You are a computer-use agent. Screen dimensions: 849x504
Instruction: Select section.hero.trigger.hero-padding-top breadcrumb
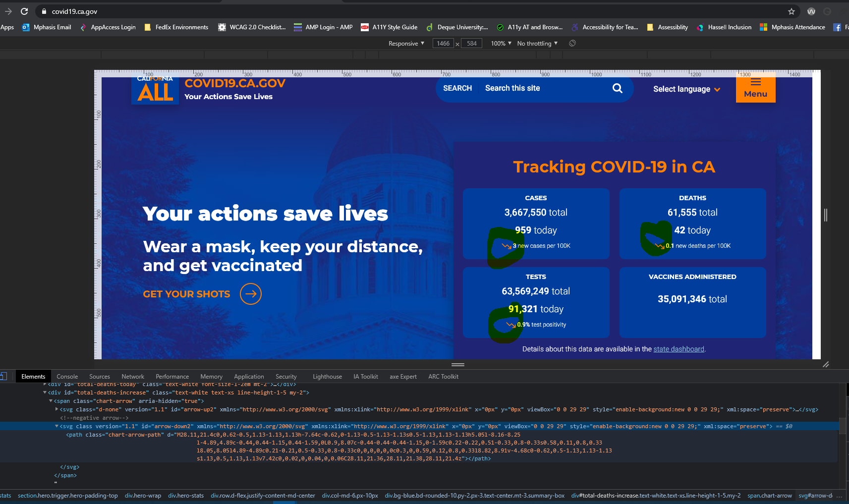point(68,496)
